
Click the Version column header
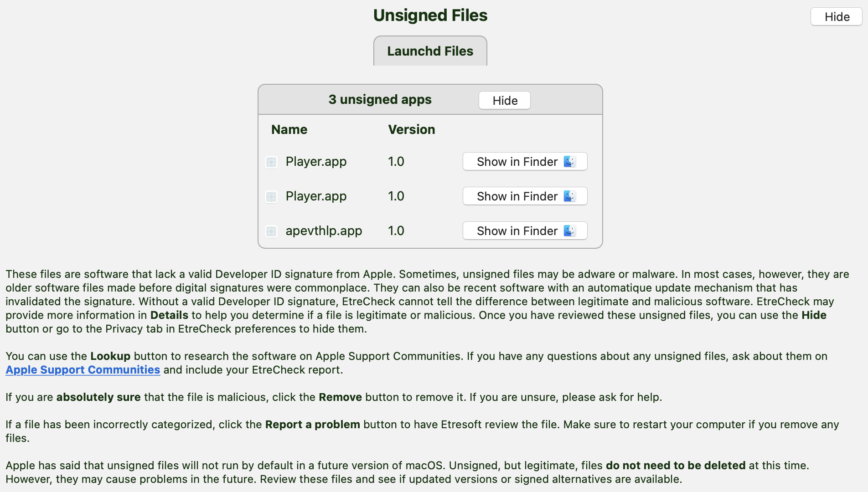[412, 129]
